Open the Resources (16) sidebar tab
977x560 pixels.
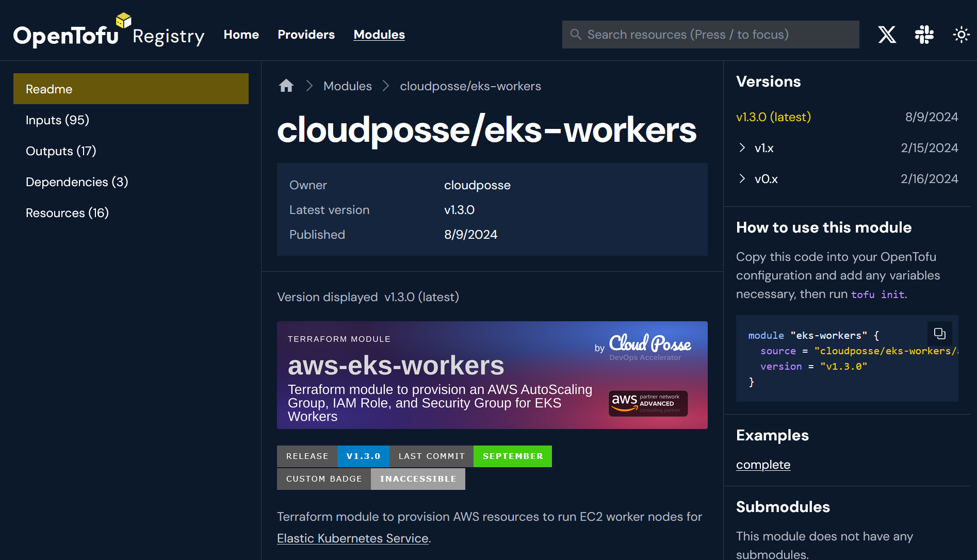click(67, 213)
